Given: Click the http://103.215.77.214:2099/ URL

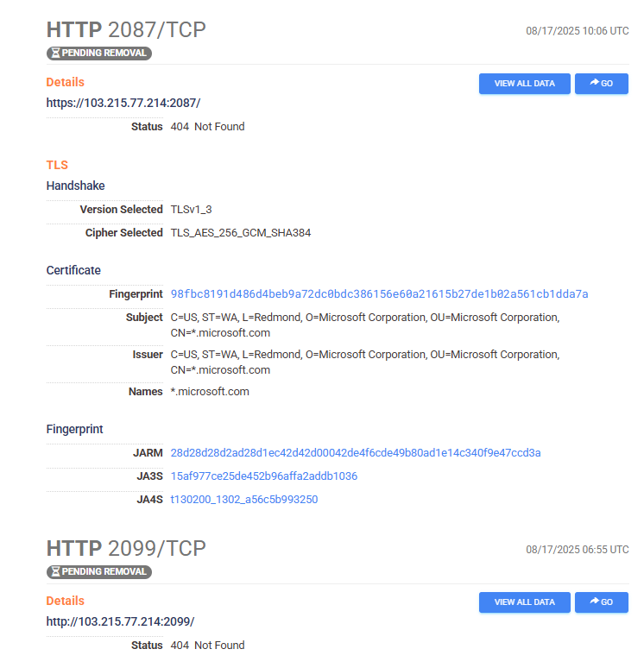Looking at the screenshot, I should (120, 621).
